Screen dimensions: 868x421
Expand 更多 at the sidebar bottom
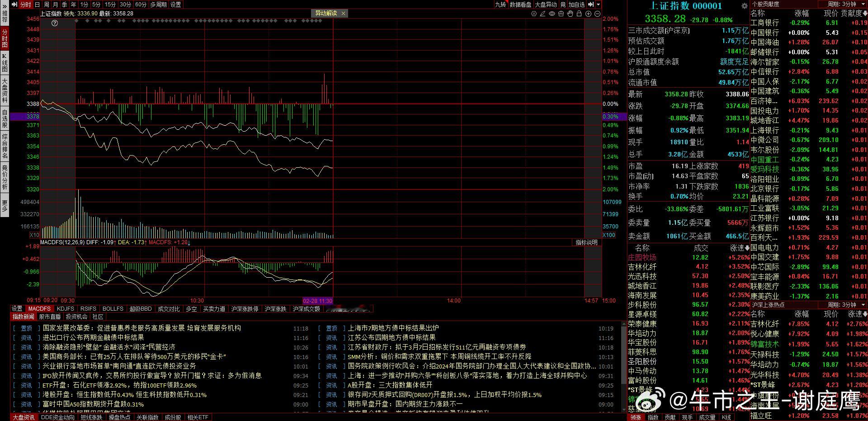5,206
